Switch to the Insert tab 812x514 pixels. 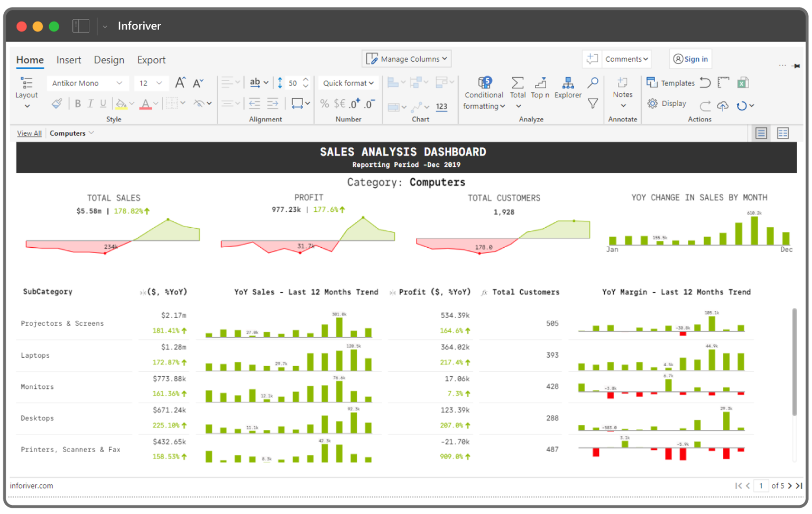click(x=69, y=60)
